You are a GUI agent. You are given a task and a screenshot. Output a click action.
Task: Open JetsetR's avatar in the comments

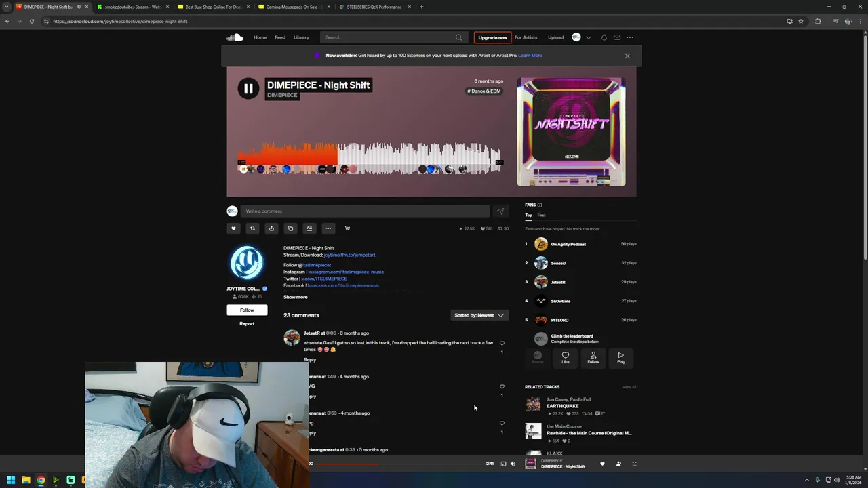coord(292,338)
